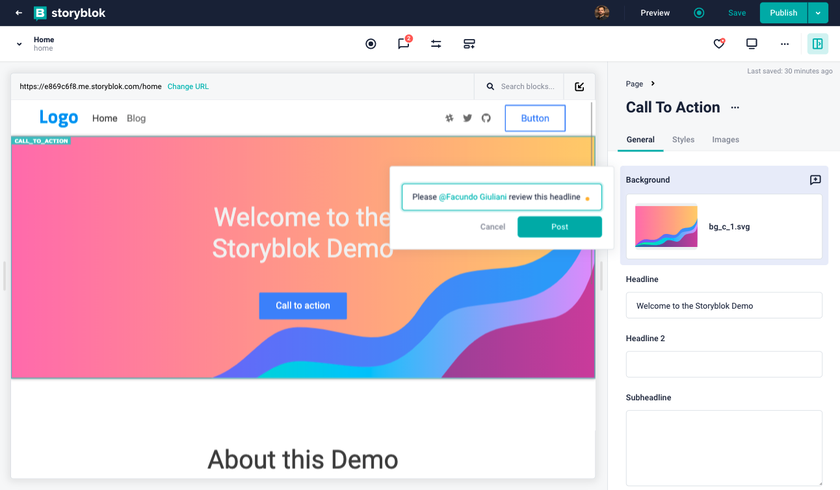Switch to the Images tab
The width and height of the screenshot is (840, 490).
tap(725, 140)
